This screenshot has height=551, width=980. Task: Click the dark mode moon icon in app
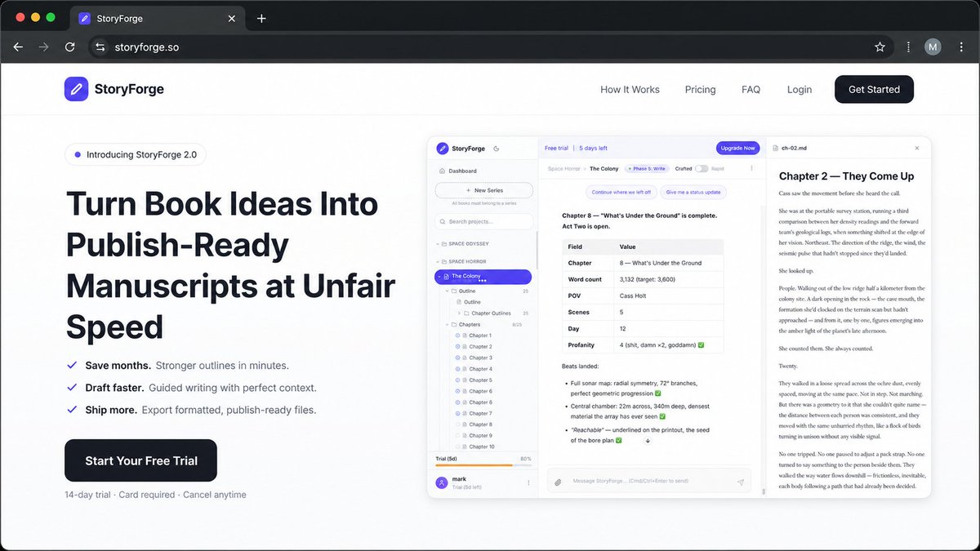pos(497,149)
